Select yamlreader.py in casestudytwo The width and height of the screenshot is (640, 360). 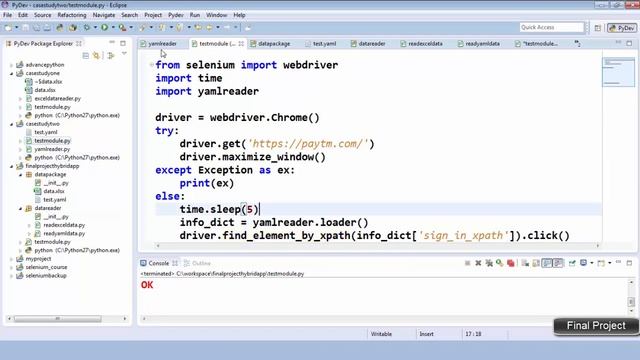52,149
